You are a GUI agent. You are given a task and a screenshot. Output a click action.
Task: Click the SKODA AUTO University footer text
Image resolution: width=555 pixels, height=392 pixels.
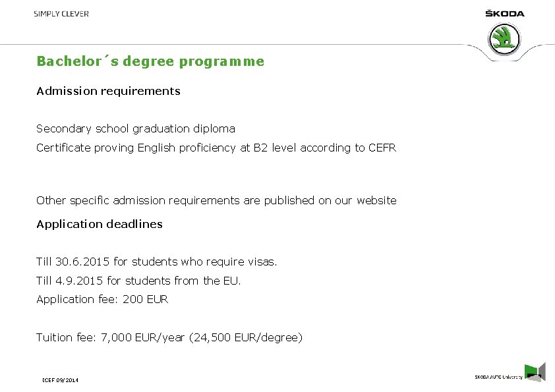point(499,377)
